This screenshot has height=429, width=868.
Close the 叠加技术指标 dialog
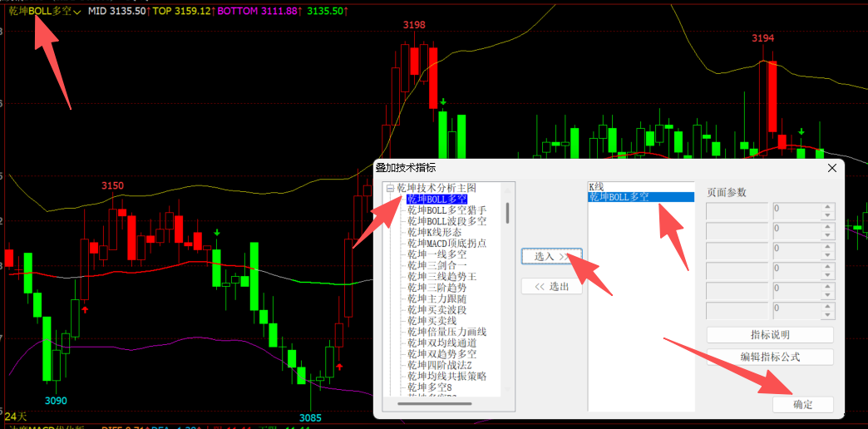point(831,168)
